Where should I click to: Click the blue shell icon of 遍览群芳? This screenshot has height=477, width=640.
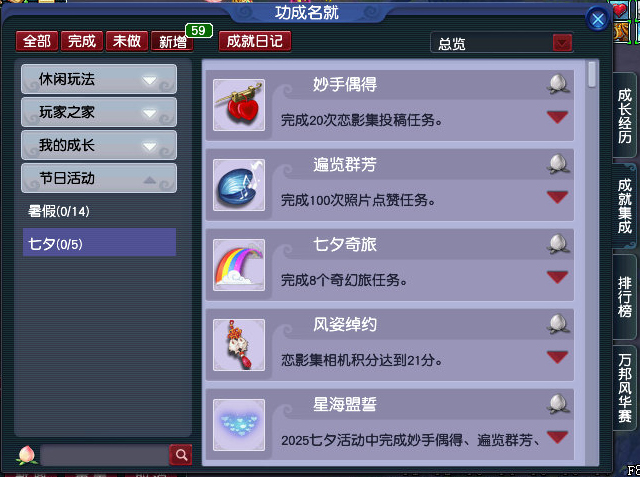[239, 185]
